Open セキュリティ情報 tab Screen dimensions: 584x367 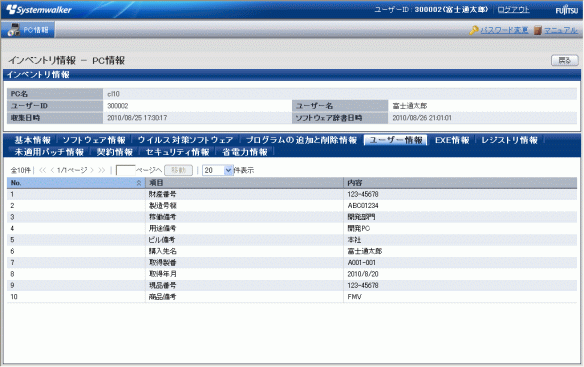177,152
